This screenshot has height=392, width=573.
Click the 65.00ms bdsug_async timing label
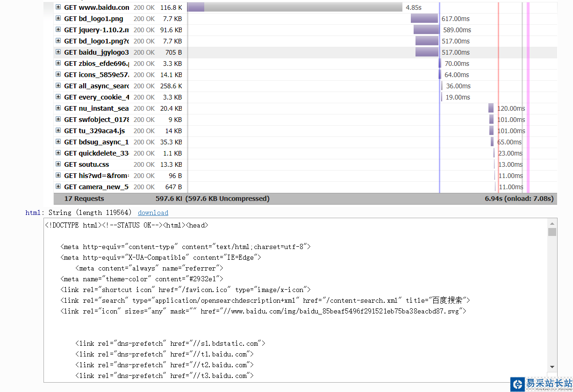509,142
